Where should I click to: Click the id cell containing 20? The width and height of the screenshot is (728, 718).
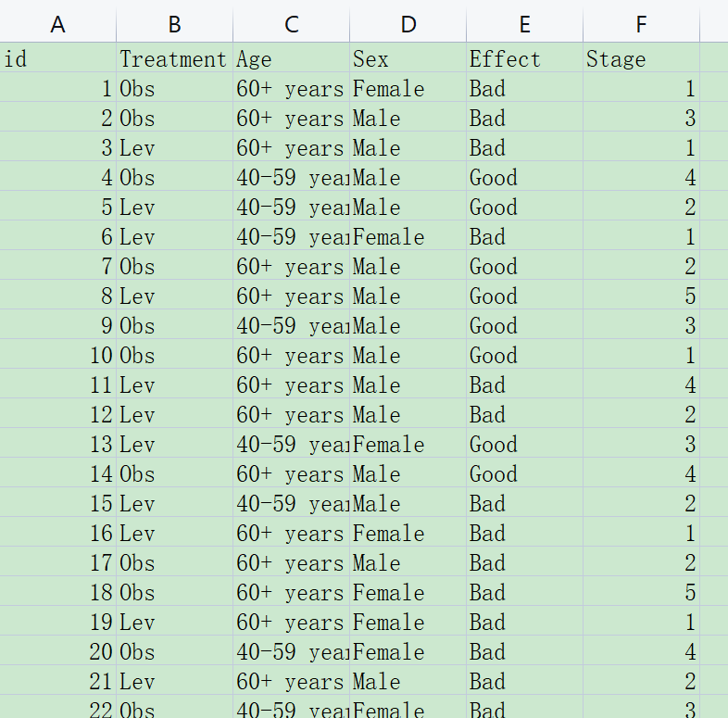point(57,652)
